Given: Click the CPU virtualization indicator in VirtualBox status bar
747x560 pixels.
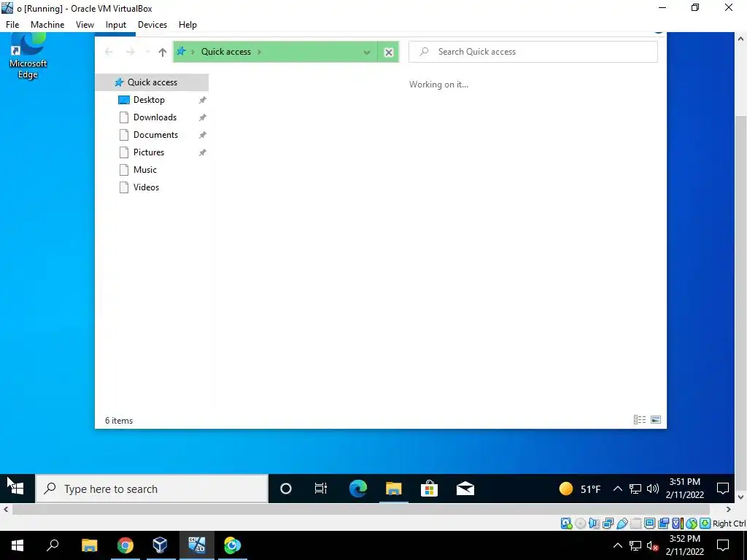Looking at the screenshot, I should (x=677, y=524).
